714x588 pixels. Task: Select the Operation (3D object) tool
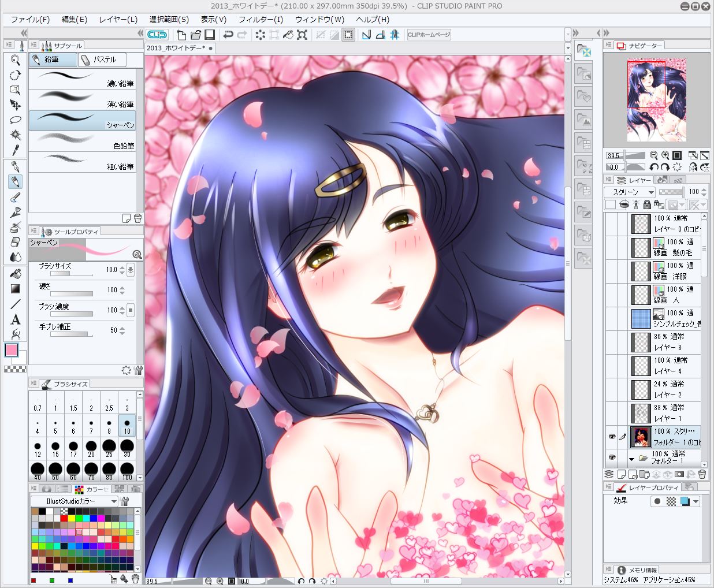(16, 90)
